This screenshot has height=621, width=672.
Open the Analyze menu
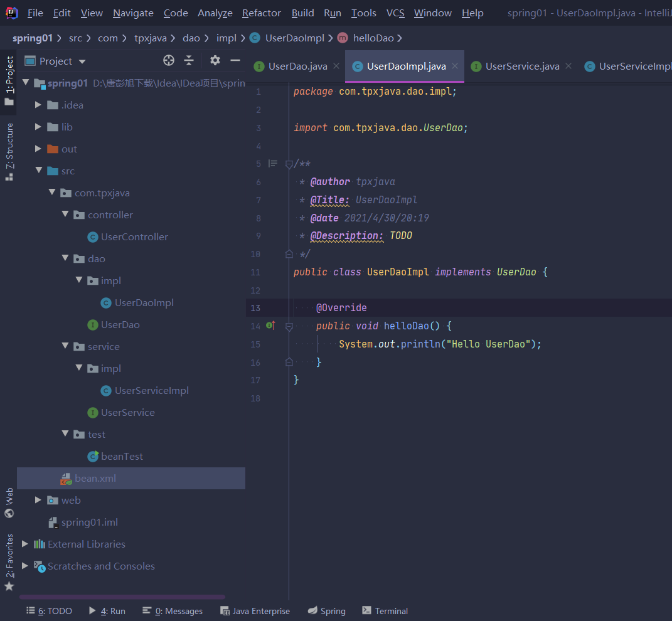pos(215,13)
